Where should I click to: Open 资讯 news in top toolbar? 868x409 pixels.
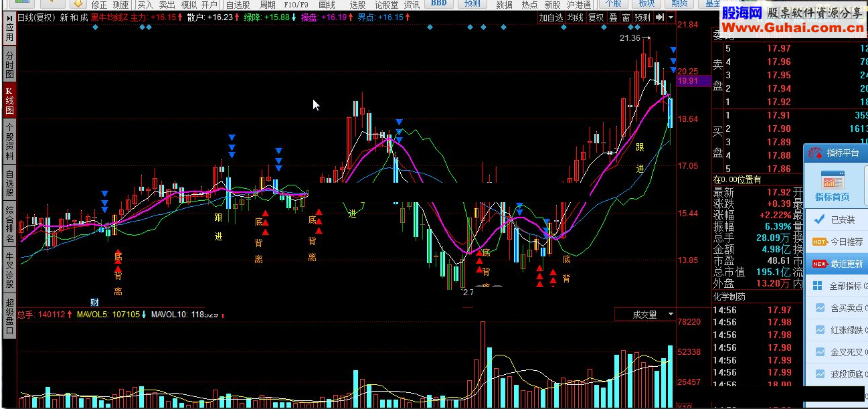click(412, 5)
